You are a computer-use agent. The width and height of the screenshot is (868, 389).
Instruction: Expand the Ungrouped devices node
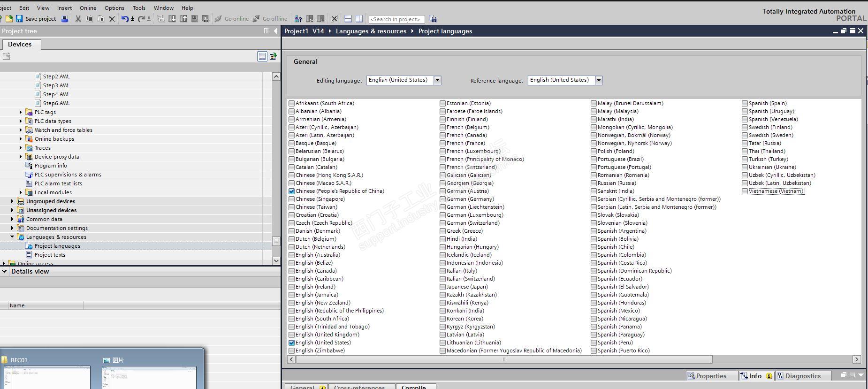[12, 201]
